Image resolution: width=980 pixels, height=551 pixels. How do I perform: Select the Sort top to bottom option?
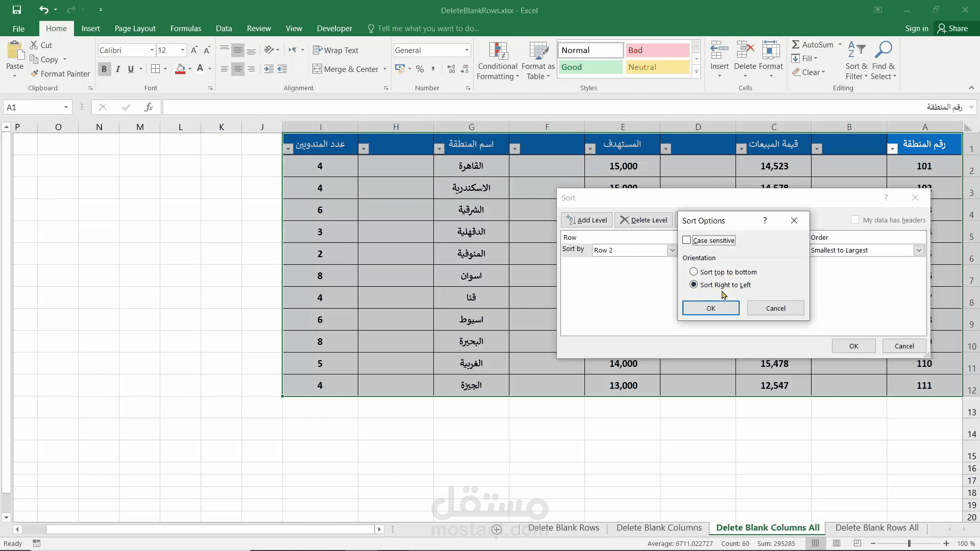coord(694,272)
